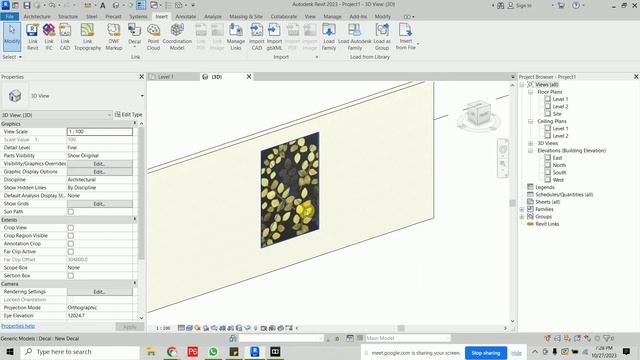Open the 3D View: {3D} instance dropdown
This screenshot has height=360, width=640.
[109, 115]
